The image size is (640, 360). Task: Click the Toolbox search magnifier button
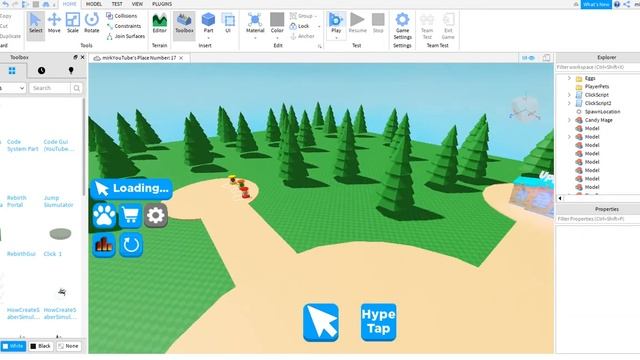(76, 88)
